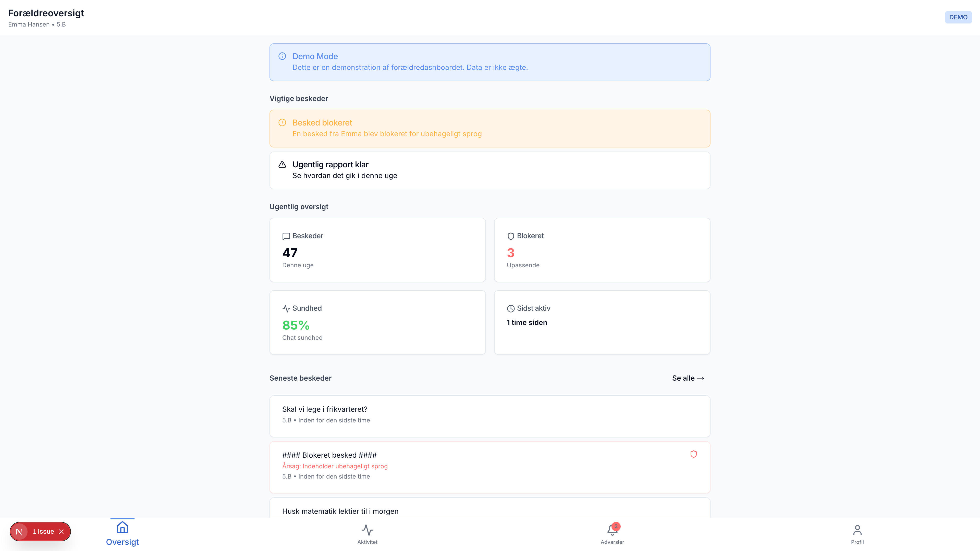Click 'Årsag: Indeholder ubehageligt sprog' text
The image size is (980, 551).
click(335, 466)
